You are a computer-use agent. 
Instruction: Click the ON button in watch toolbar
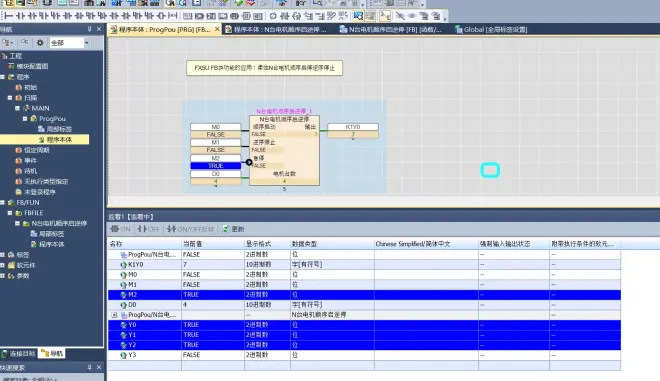pyautogui.click(x=120, y=229)
